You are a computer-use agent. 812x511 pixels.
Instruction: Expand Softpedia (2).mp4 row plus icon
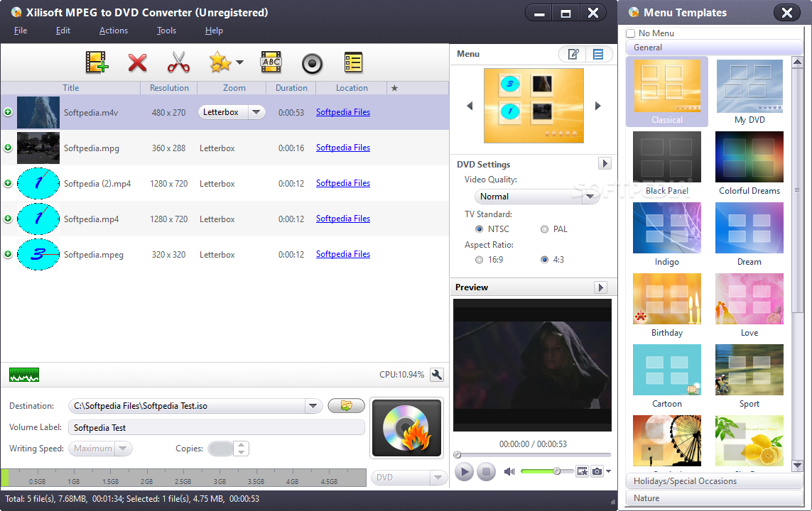[8, 183]
